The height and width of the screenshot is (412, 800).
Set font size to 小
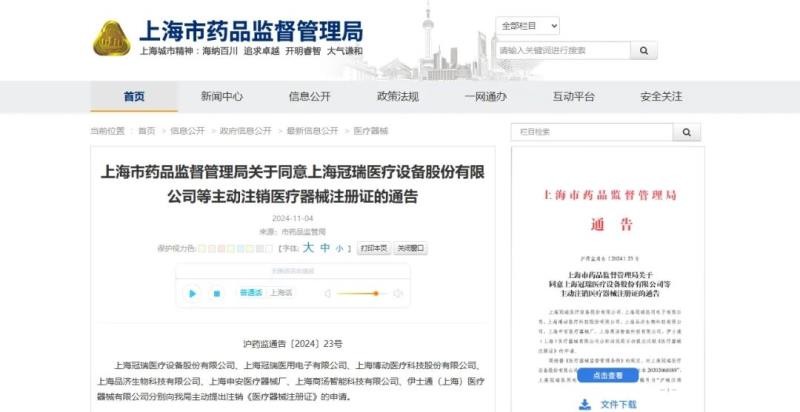340,249
